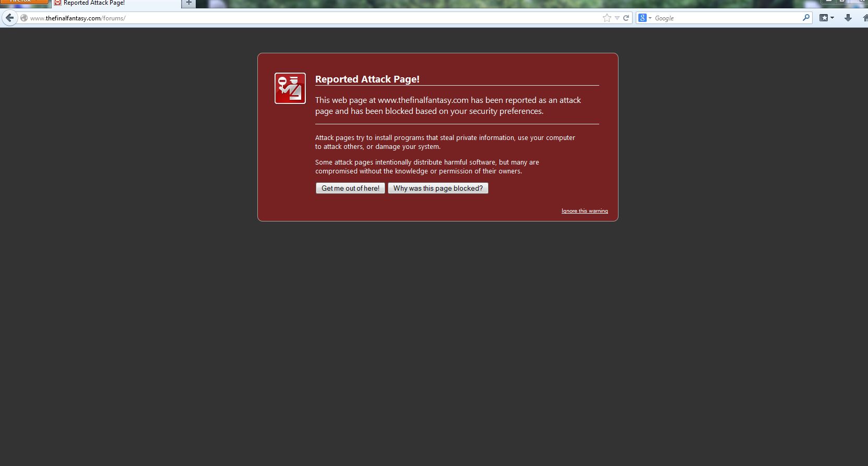This screenshot has width=868, height=466.
Task: Go back with the back arrow button
Action: click(x=9, y=18)
